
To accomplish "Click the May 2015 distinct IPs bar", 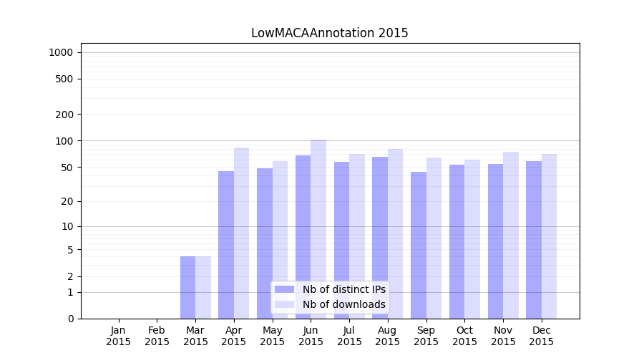I will tap(265, 243).
